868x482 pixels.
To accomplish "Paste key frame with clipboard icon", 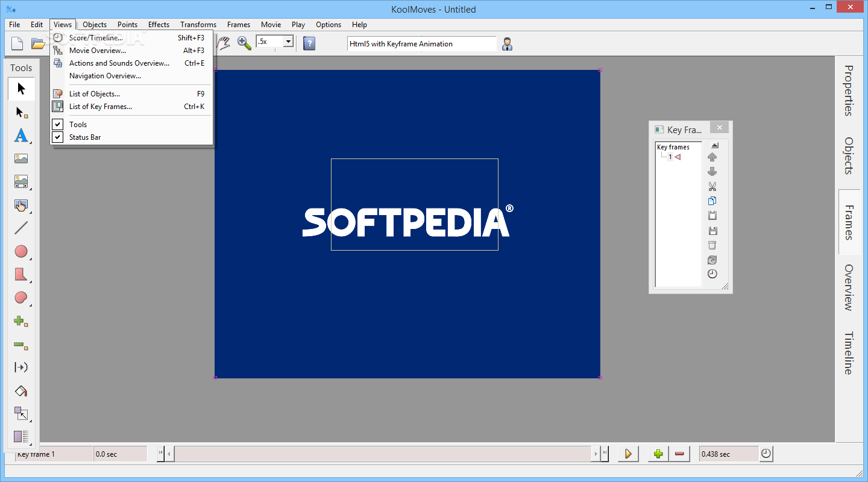I will [712, 216].
